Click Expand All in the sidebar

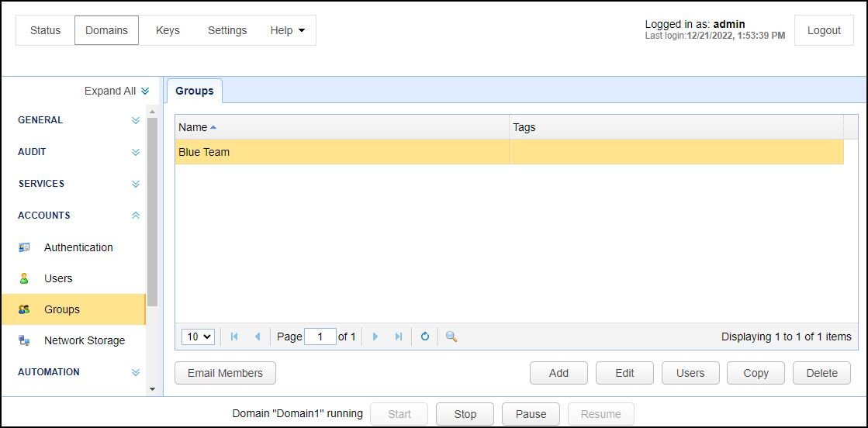click(116, 91)
